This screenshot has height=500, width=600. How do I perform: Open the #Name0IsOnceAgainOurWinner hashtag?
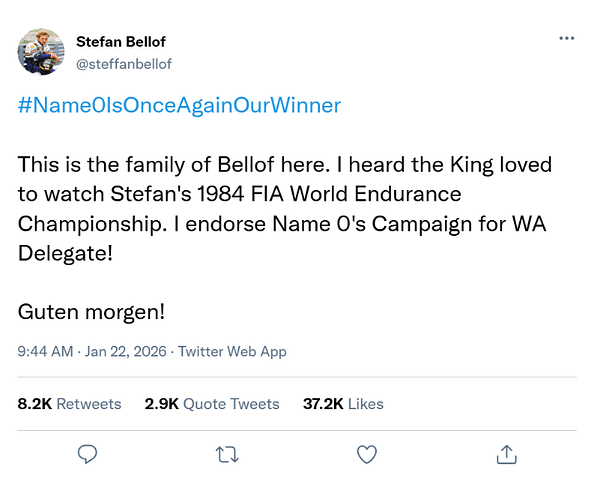[x=179, y=105]
